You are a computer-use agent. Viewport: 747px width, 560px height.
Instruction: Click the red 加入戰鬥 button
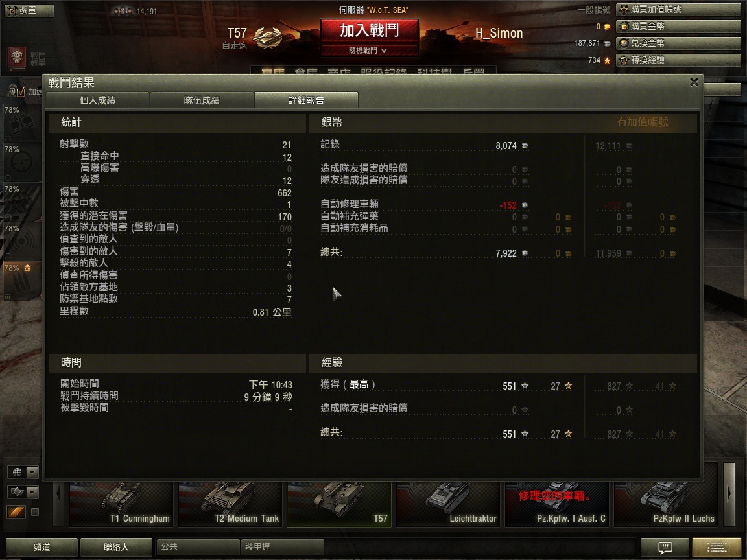[369, 31]
